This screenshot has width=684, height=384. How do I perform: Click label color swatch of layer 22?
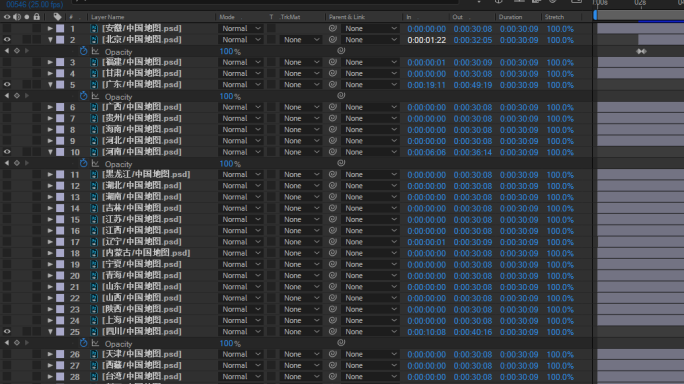click(60, 298)
